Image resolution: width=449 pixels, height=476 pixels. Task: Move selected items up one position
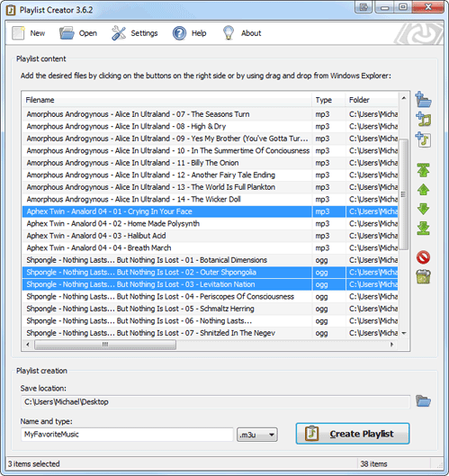(x=423, y=190)
